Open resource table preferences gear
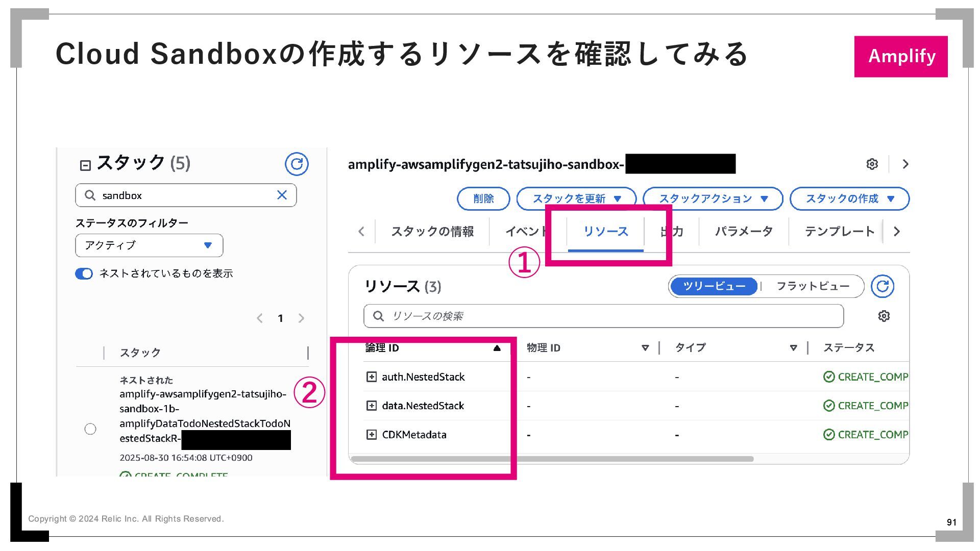980x551 pixels. pos(884,316)
